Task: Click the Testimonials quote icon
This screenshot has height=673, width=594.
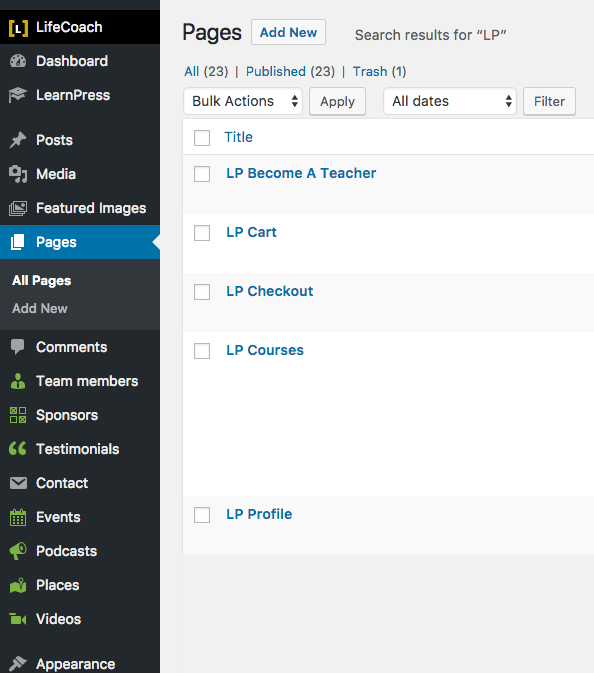Action: [x=18, y=449]
